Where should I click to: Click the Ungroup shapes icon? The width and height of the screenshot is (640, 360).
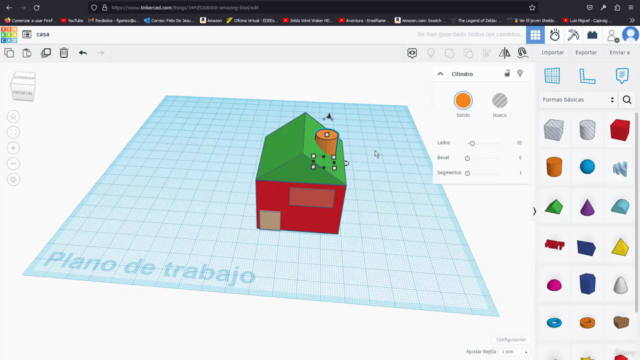point(468,53)
